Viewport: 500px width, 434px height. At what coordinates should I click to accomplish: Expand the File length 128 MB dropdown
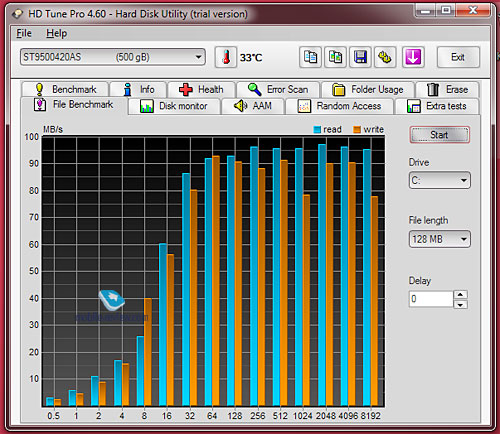click(439, 239)
